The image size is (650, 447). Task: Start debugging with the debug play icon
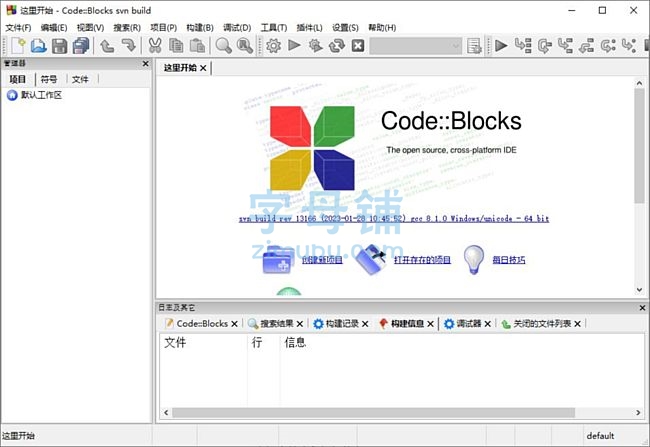click(x=501, y=46)
